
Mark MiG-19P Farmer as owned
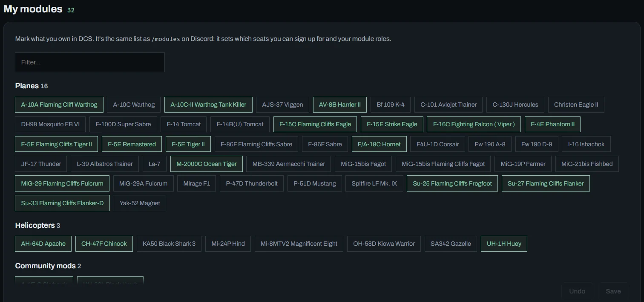pos(523,164)
